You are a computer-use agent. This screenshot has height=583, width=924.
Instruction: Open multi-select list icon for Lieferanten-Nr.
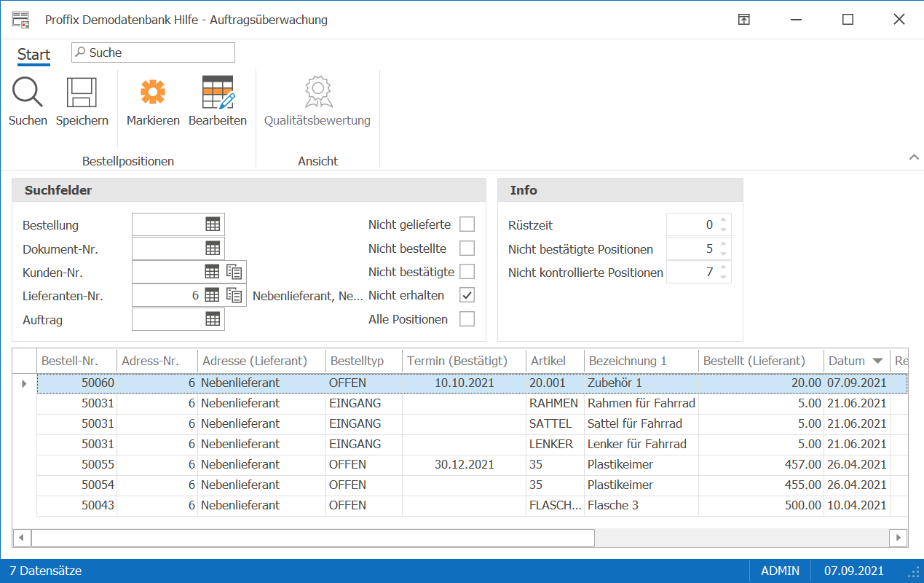point(234,295)
